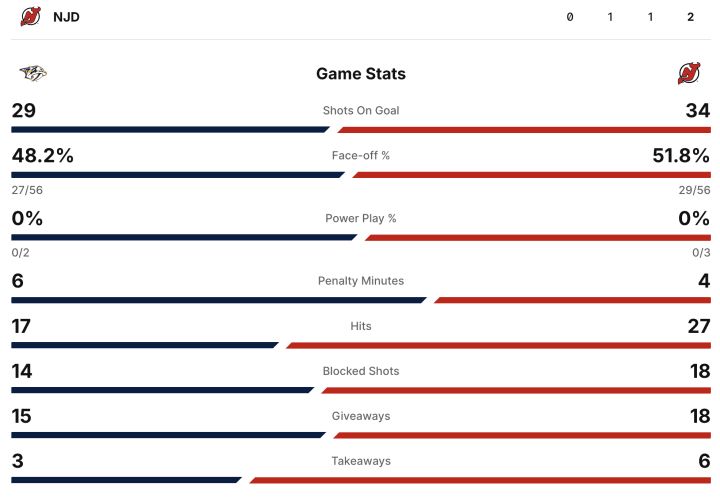Click the Face-off % label
This screenshot has width=720, height=497.
click(x=361, y=155)
